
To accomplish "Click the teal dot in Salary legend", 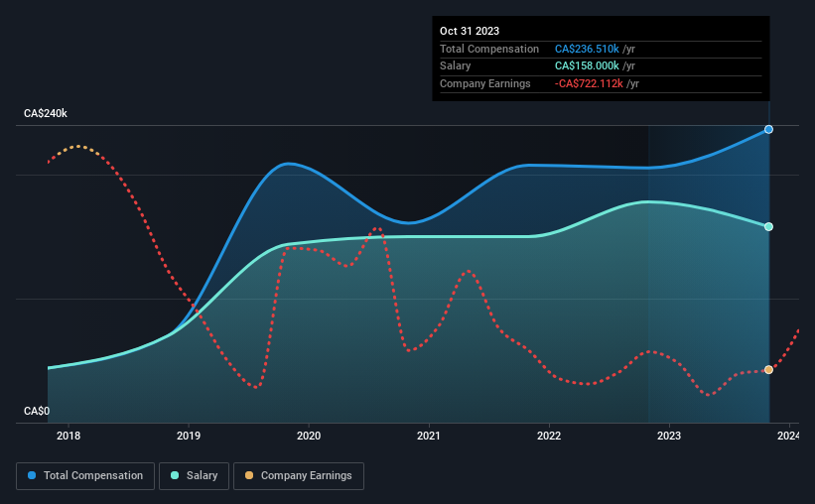I will 175,475.
